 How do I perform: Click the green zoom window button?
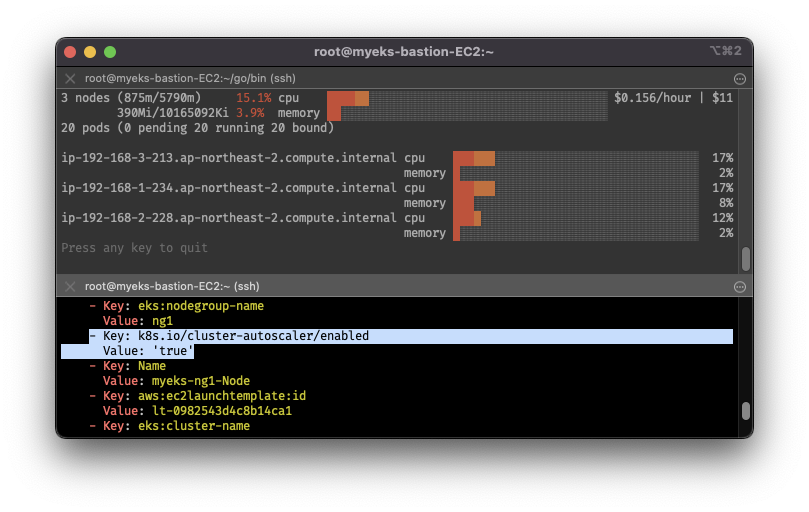coord(110,52)
